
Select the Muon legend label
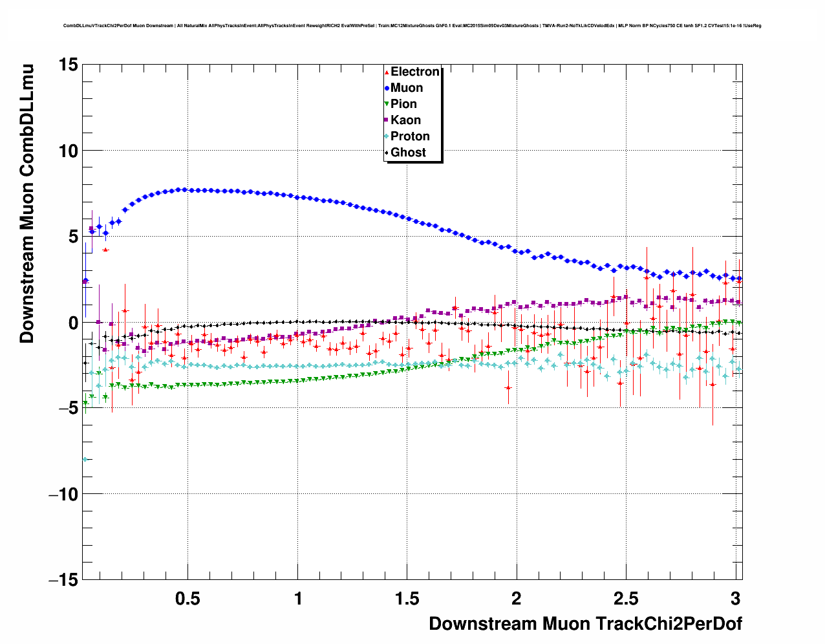pyautogui.click(x=407, y=88)
